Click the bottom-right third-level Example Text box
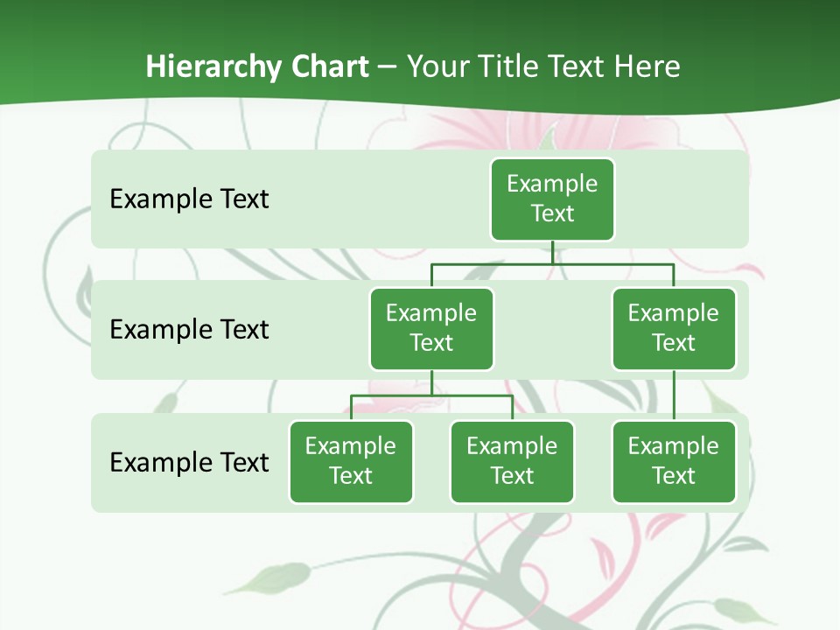 pos(673,461)
